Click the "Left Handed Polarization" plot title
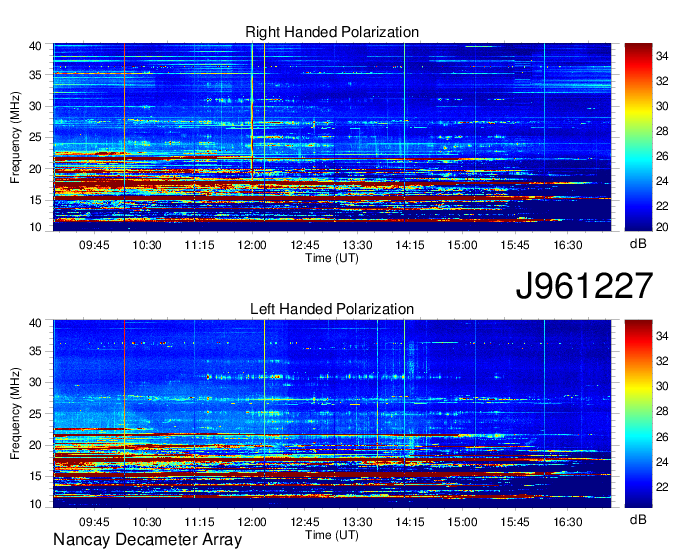680x552 pixels. [332, 309]
